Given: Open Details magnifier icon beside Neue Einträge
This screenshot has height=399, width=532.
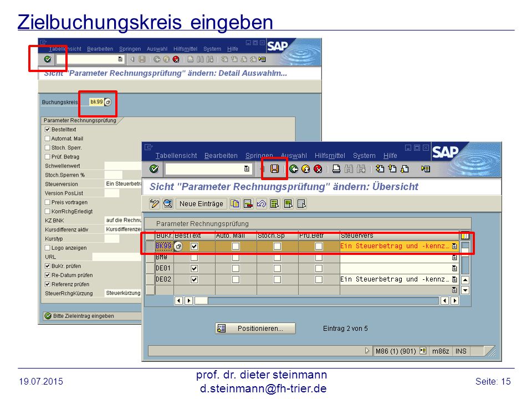Looking at the screenshot, I should tap(167, 203).
